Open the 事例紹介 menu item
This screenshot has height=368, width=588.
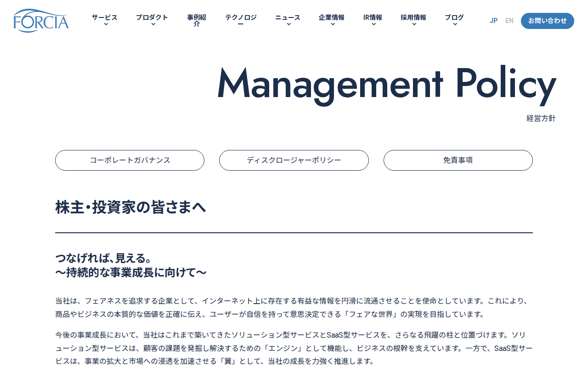pyautogui.click(x=197, y=21)
